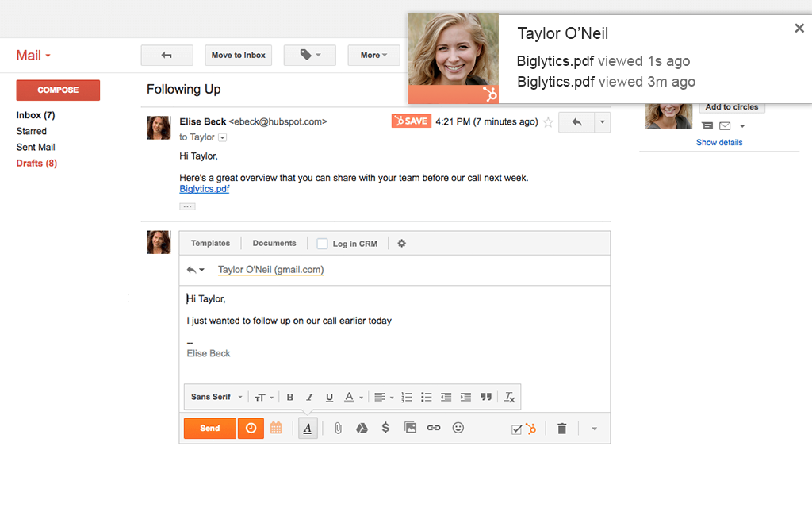Open the Templates tab
This screenshot has height=508, width=812.
(x=210, y=243)
